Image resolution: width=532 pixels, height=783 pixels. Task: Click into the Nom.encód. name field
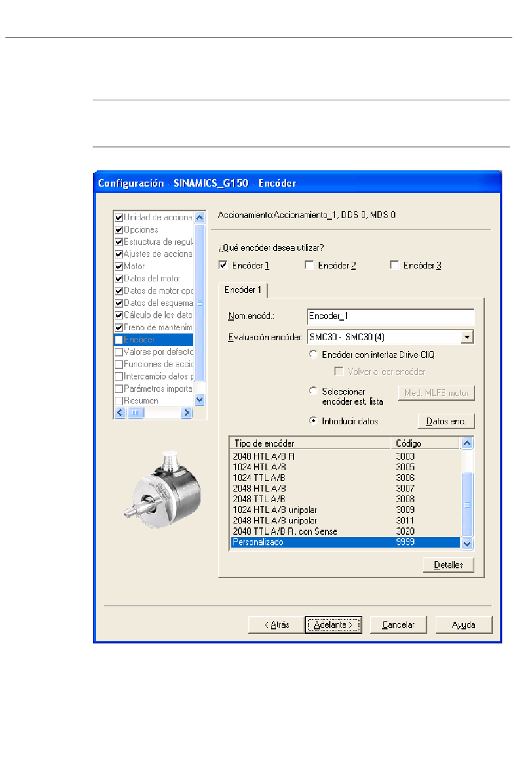tap(390, 317)
